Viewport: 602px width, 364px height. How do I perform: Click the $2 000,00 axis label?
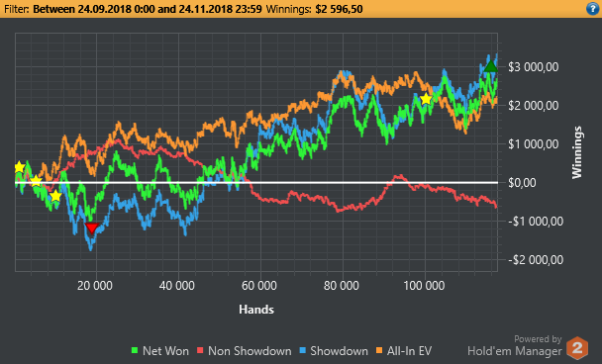(534, 106)
